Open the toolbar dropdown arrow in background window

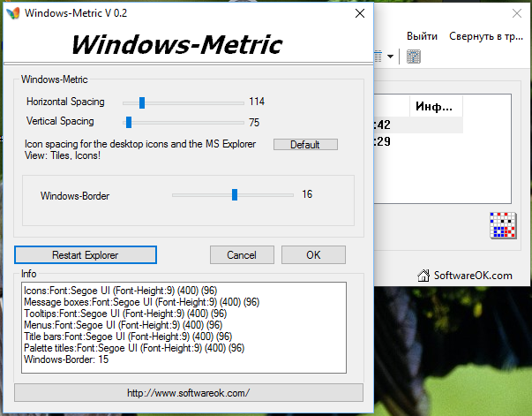pyautogui.click(x=390, y=57)
